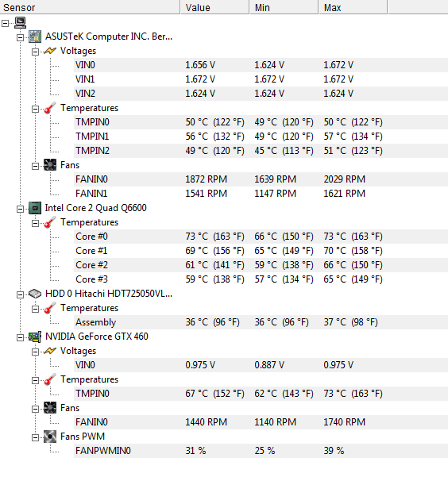Click the fan icon under ASUSTeK motherboard
This screenshot has width=448, height=481.
click(50, 165)
